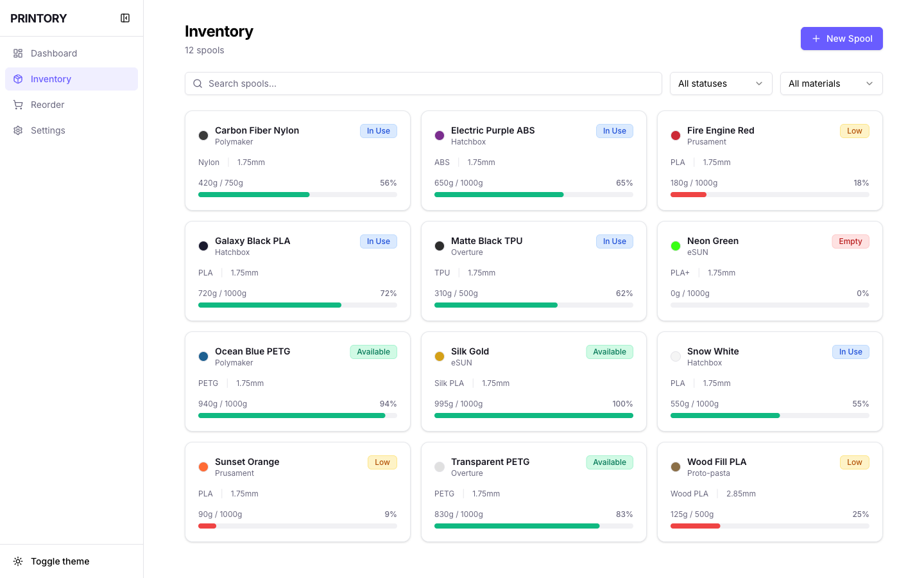Click the sun icon next to Toggle theme
Image resolution: width=924 pixels, height=578 pixels.
(18, 561)
